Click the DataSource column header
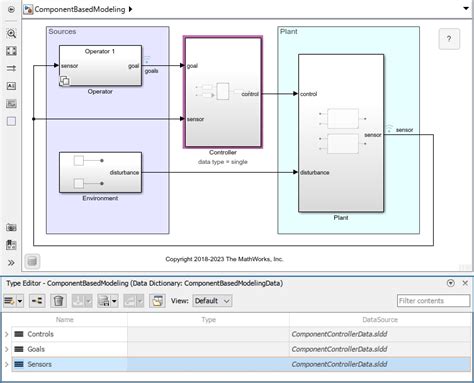The width and height of the screenshot is (474, 383). [x=380, y=320]
